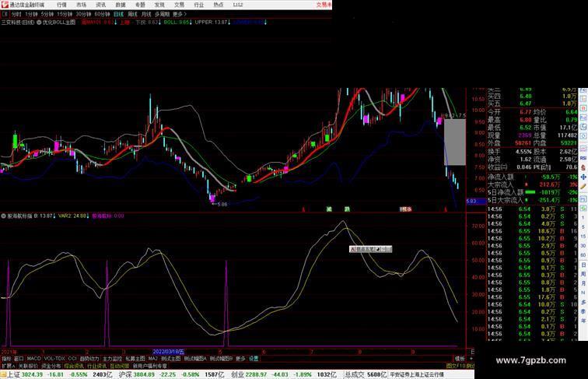Select 日 period in right sidebar
This screenshot has width=588, height=379.
pos(583,265)
